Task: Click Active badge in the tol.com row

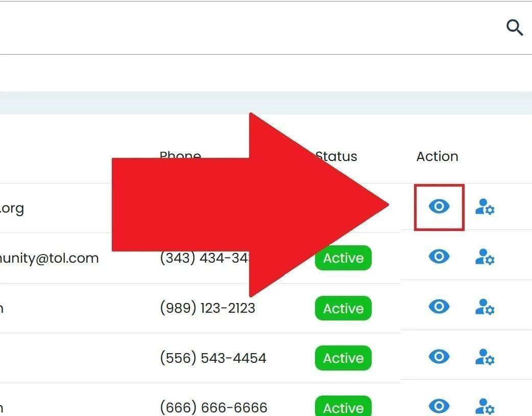Action: pos(343,258)
